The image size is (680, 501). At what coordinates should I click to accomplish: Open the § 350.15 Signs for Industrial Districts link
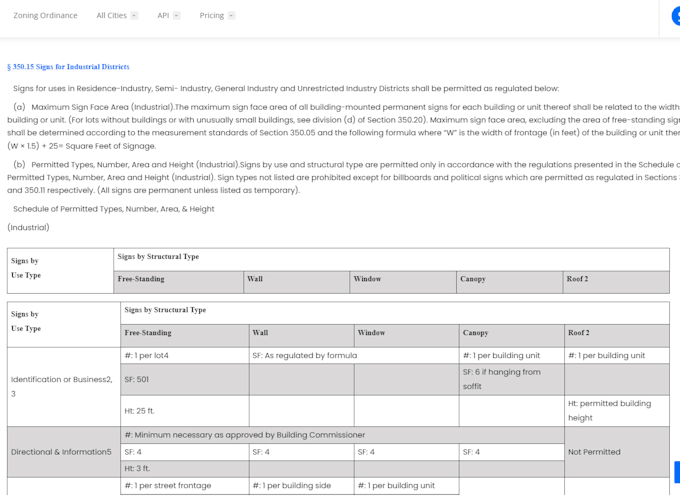tap(68, 67)
